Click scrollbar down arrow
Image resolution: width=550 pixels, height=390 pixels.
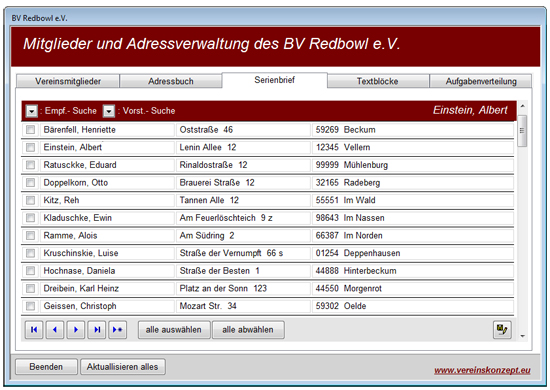523,336
